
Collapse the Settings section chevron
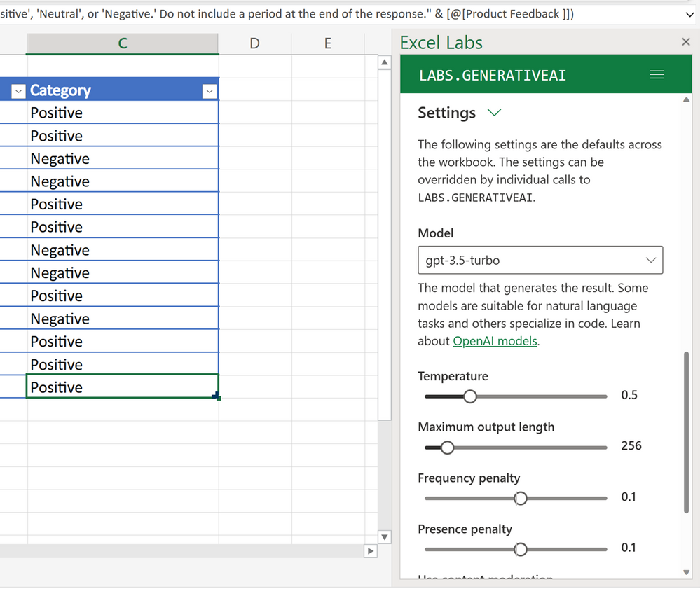click(x=495, y=113)
